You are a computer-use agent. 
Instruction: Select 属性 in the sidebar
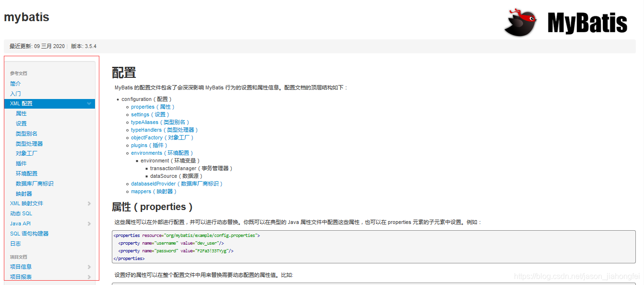(x=21, y=113)
